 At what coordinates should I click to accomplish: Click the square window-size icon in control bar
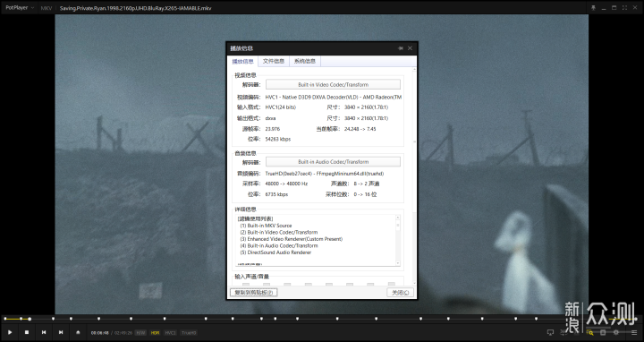(603, 332)
